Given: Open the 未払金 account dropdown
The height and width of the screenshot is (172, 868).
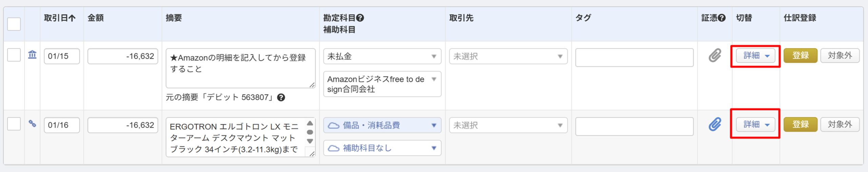Looking at the screenshot, I should 382,56.
